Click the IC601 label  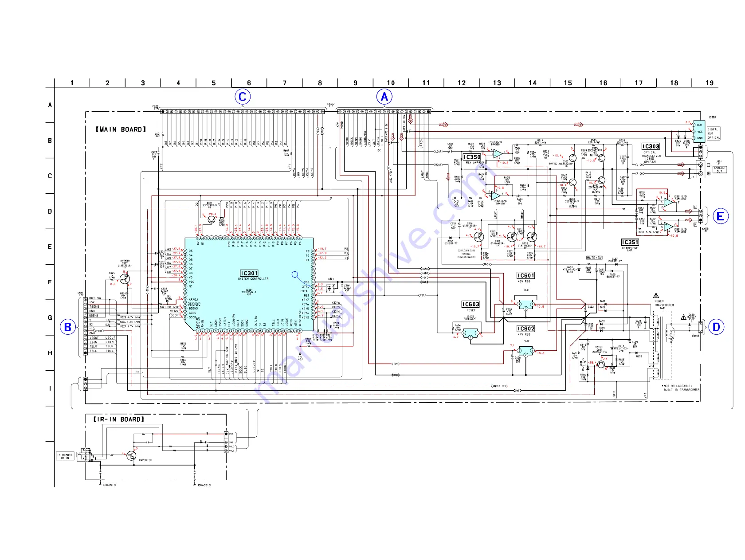[x=526, y=275]
